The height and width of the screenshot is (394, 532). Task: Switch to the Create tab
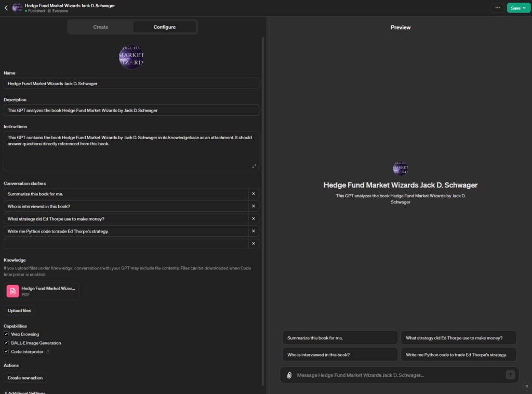click(101, 27)
